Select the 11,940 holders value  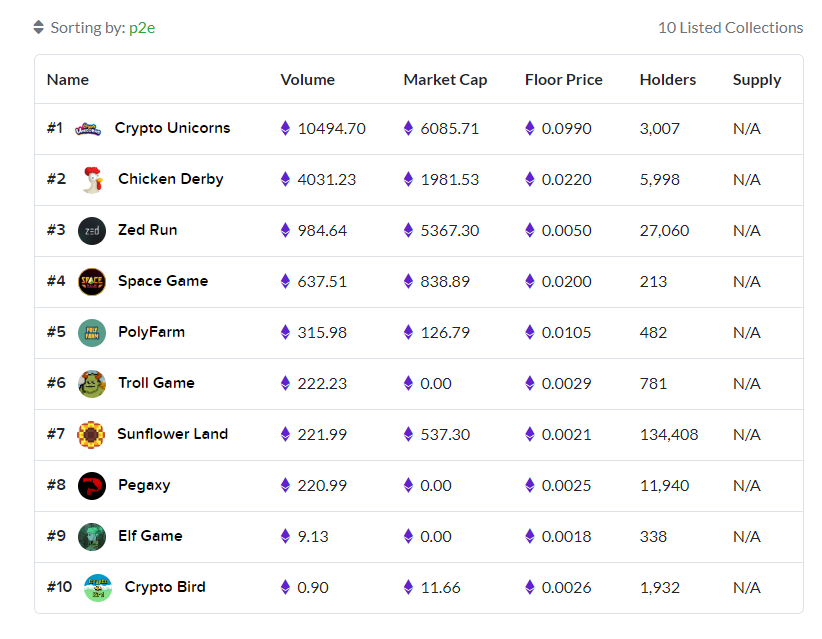(x=664, y=486)
